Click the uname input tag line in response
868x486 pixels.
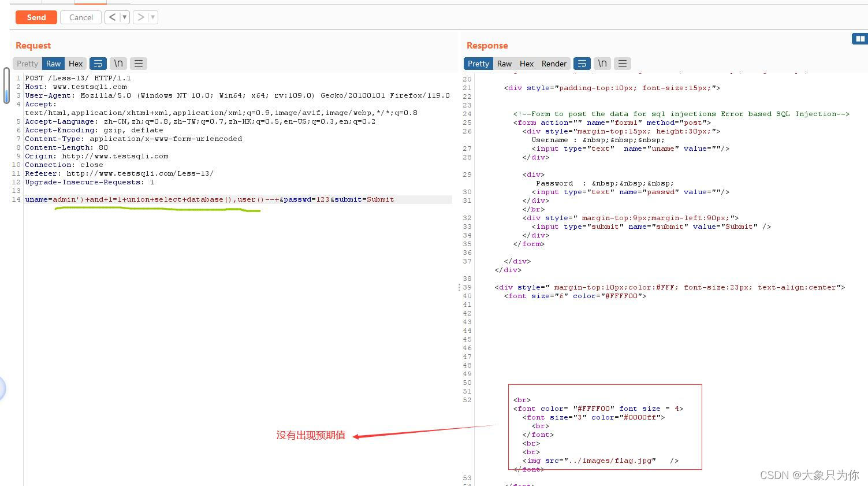631,149
